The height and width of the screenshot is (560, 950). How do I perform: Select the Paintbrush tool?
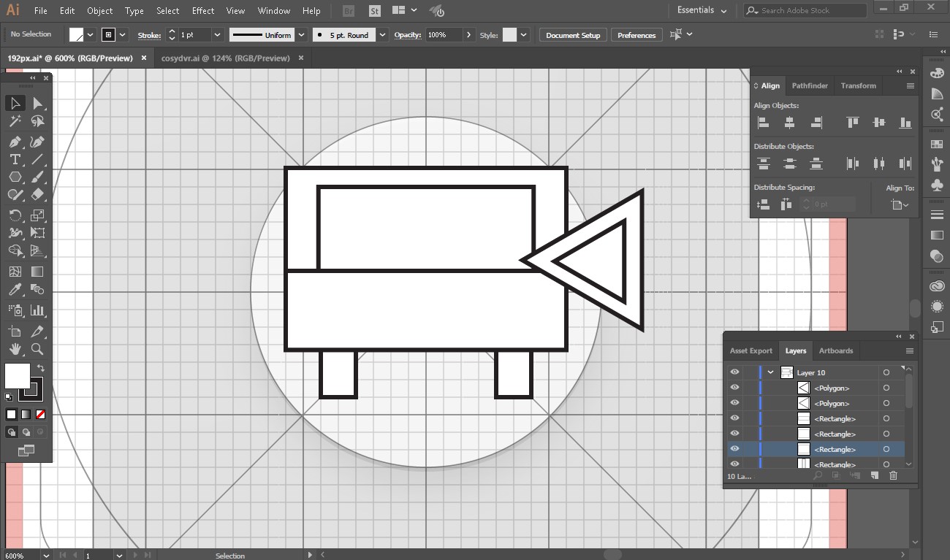(38, 177)
